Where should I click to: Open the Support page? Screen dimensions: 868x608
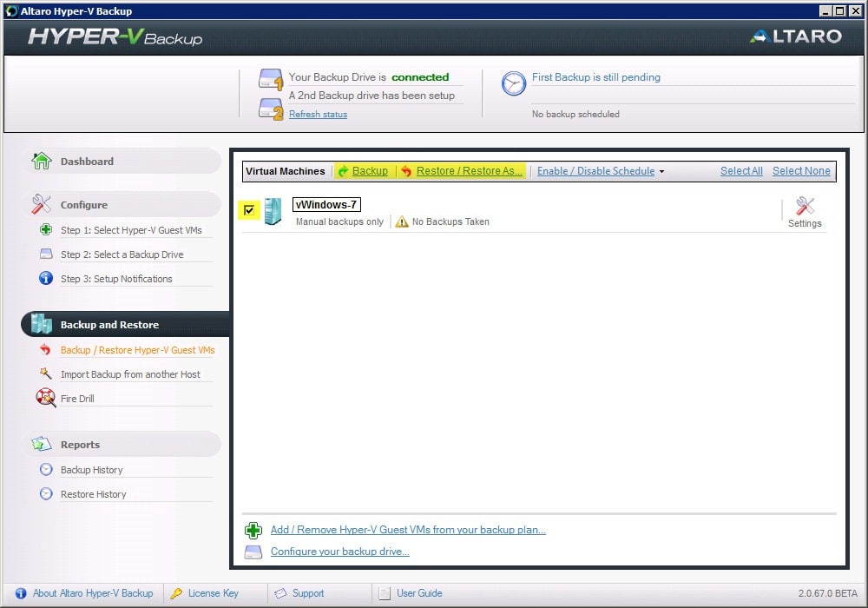(x=308, y=593)
